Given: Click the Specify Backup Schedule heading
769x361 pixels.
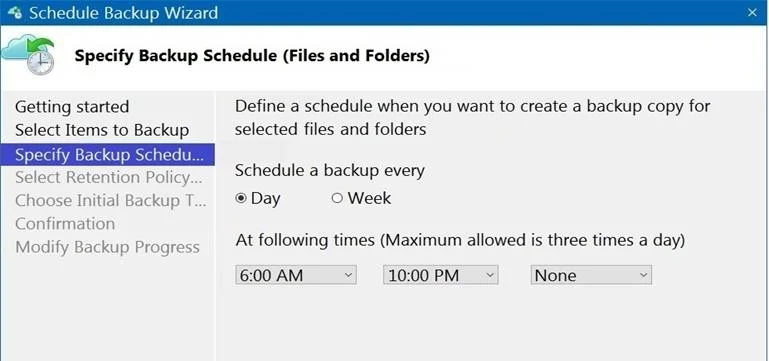Looking at the screenshot, I should click(x=252, y=56).
